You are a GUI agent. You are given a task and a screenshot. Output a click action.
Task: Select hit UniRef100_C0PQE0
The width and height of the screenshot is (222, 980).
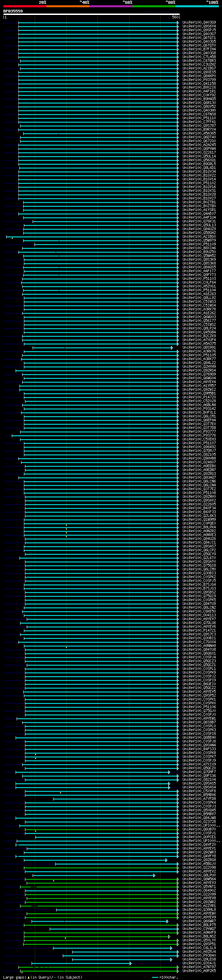[x=199, y=523]
